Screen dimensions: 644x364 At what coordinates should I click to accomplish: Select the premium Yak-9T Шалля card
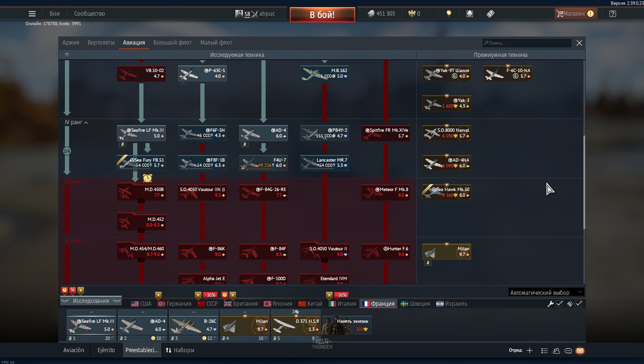[447, 73]
